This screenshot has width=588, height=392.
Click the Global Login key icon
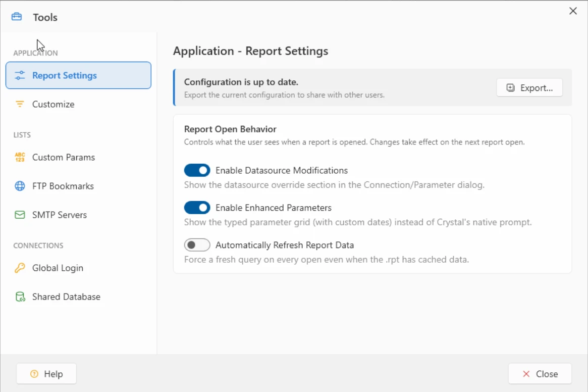point(20,268)
